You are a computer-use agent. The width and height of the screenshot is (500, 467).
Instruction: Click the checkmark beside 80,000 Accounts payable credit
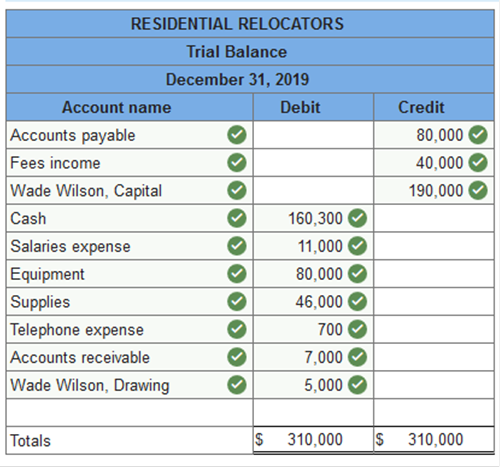pyautogui.click(x=478, y=135)
